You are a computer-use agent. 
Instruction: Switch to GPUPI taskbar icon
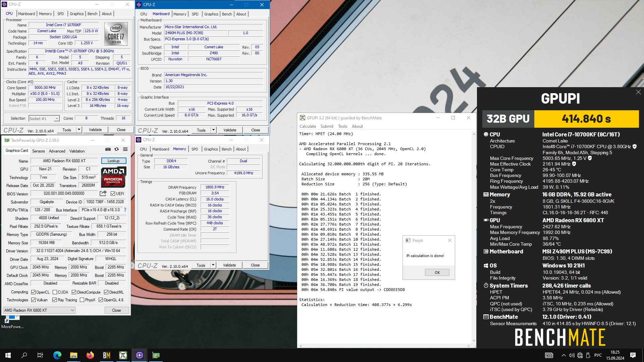pyautogui.click(x=123, y=355)
